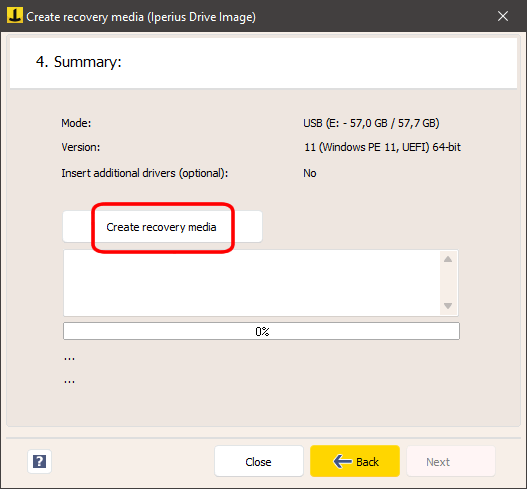
Task: Click the 0% progress bar
Action: [x=261, y=331]
